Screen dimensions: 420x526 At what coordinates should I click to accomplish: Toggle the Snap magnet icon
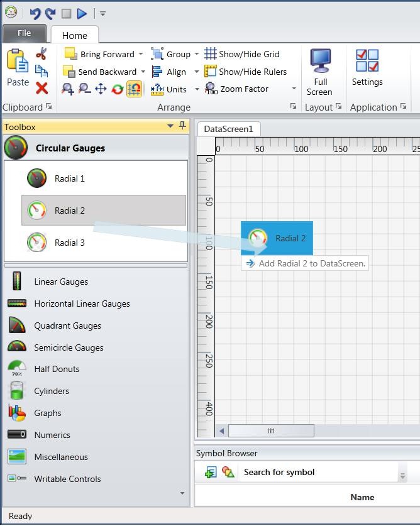[134, 89]
